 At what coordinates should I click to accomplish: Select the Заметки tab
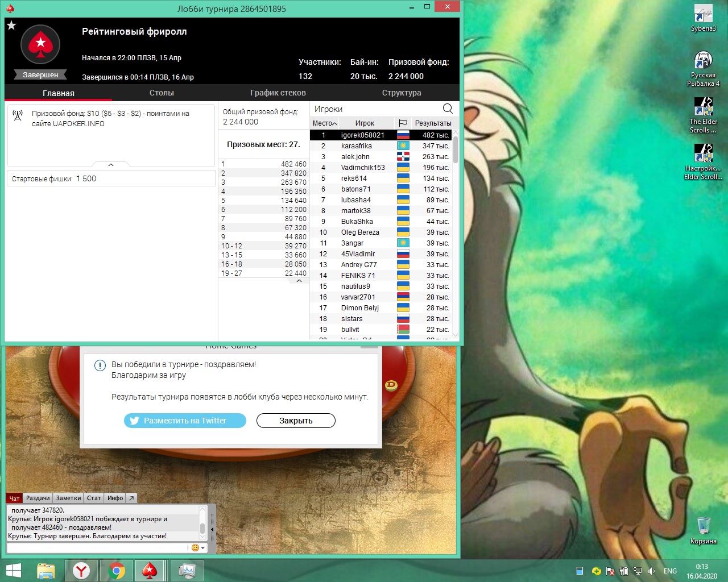(x=68, y=498)
